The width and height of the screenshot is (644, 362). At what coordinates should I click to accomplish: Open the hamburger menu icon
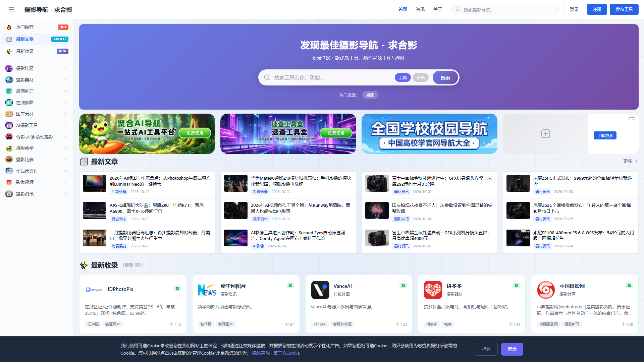(11, 9)
